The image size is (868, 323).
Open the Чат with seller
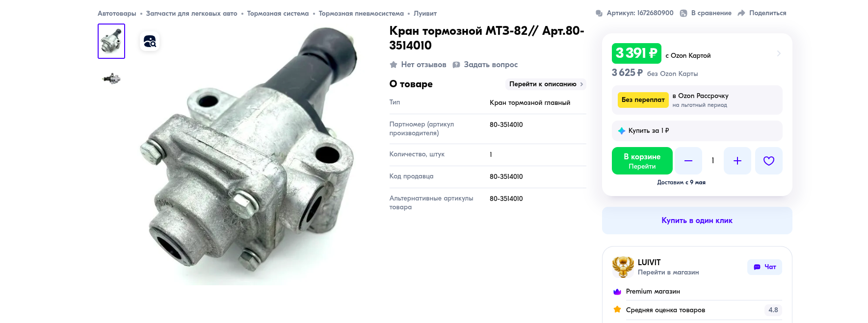tap(764, 267)
